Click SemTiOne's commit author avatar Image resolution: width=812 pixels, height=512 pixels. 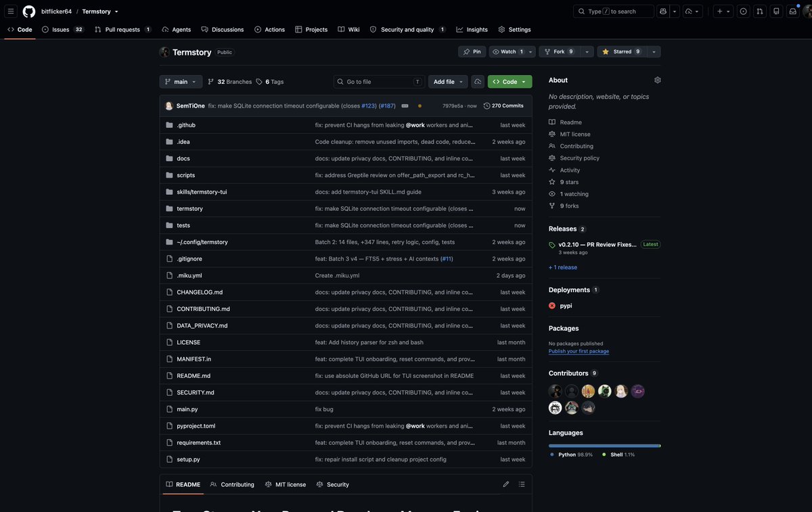[x=169, y=106]
